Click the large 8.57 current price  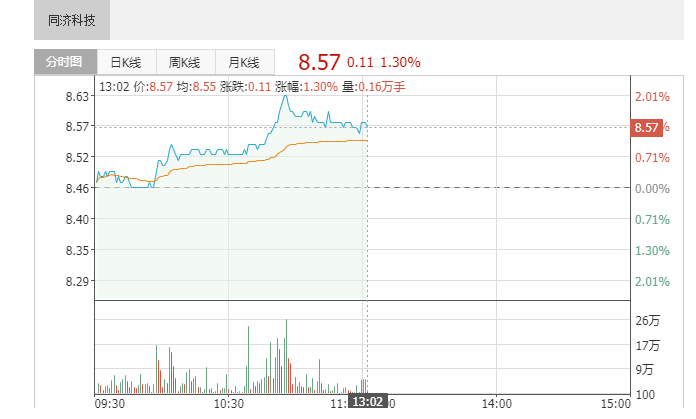click(x=319, y=62)
